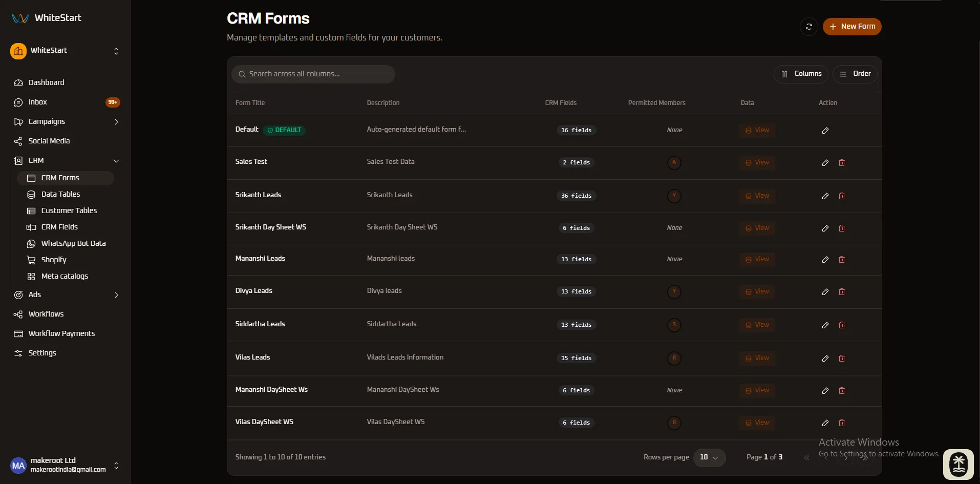Delete the Srikanth Day Sheet WS form
980x484 pixels.
coord(842,228)
